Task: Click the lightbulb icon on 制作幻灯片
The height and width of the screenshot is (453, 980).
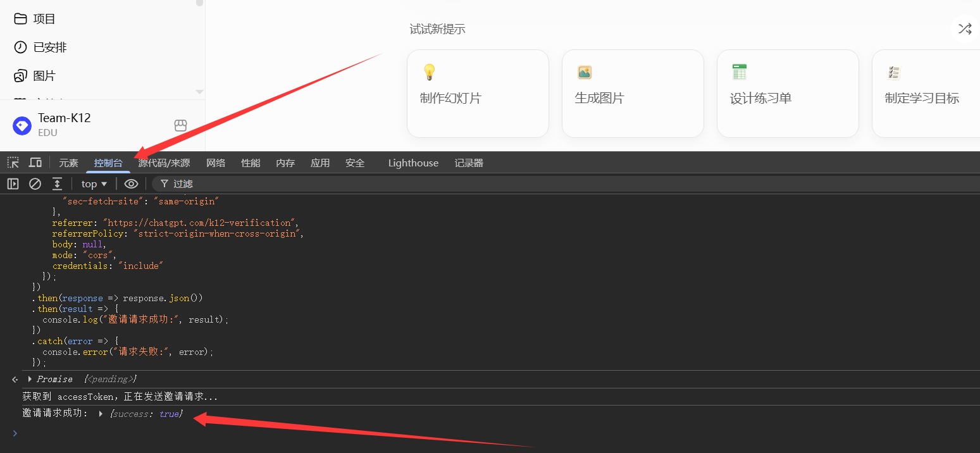Action: [430, 72]
